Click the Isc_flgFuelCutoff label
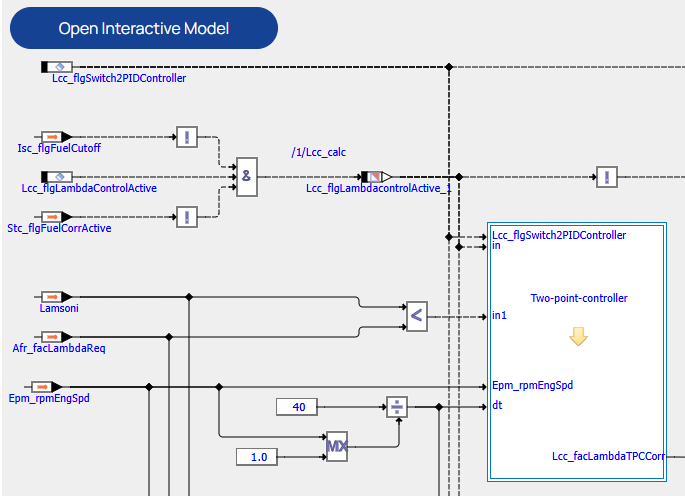 59,148
